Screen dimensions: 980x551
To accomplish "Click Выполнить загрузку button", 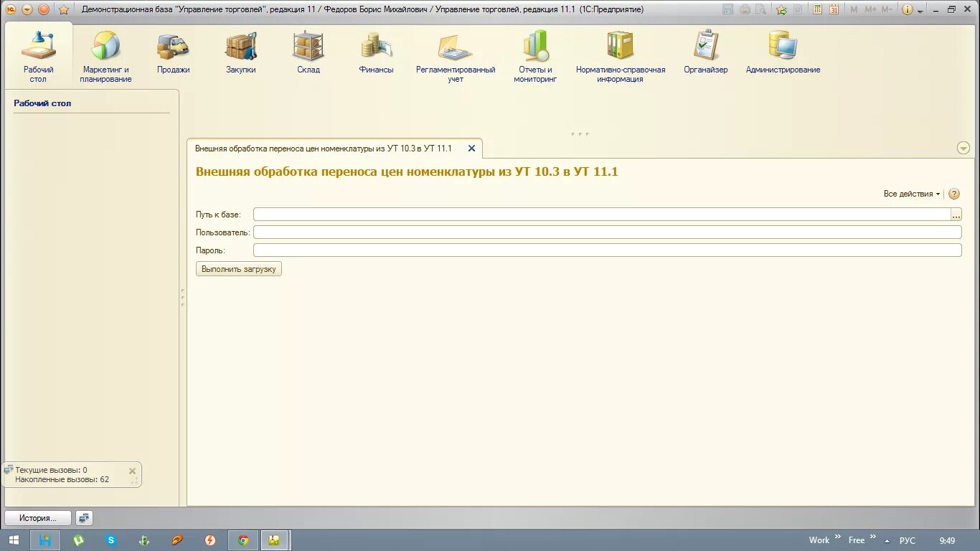I will click(x=239, y=269).
